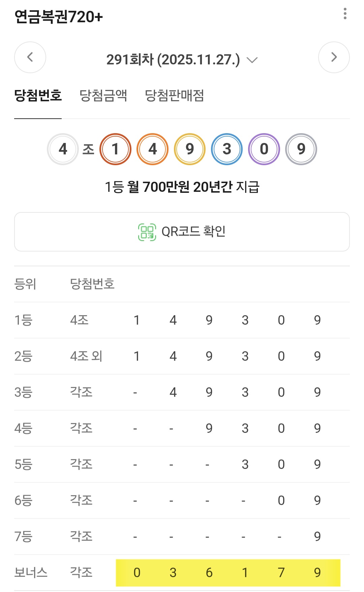Tap the green QR code icon

(147, 232)
